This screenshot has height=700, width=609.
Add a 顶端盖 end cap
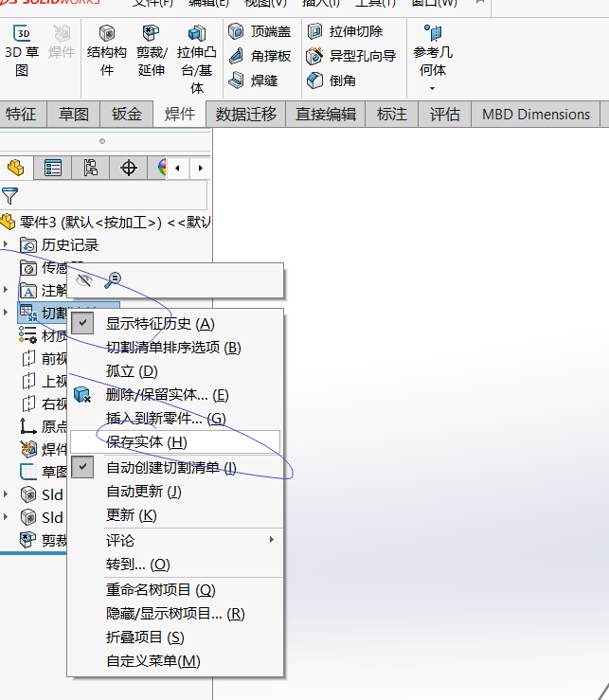click(x=260, y=31)
